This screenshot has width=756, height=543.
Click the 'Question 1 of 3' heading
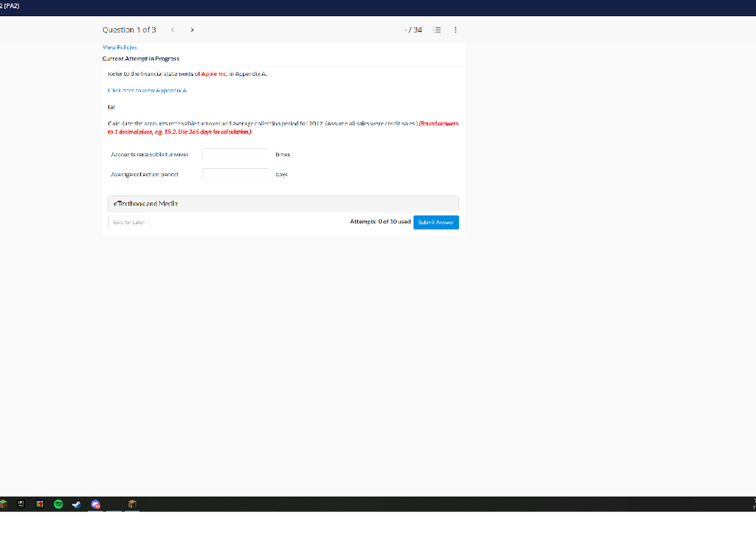129,30
